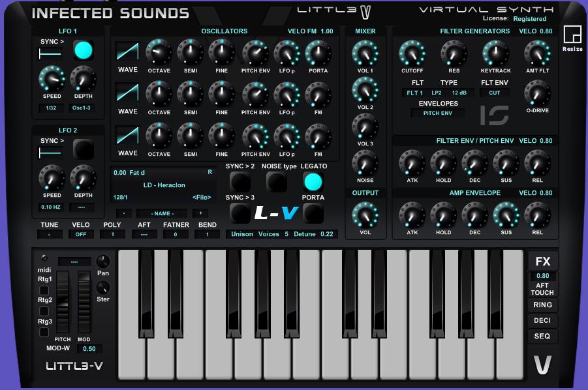Click the PITCH wheel slider
The width and height of the screenshot is (588, 390).
pyautogui.click(x=63, y=303)
